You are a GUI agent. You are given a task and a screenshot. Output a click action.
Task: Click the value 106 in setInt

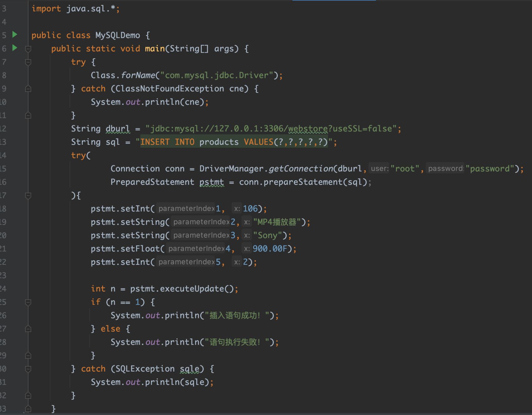[x=250, y=208]
